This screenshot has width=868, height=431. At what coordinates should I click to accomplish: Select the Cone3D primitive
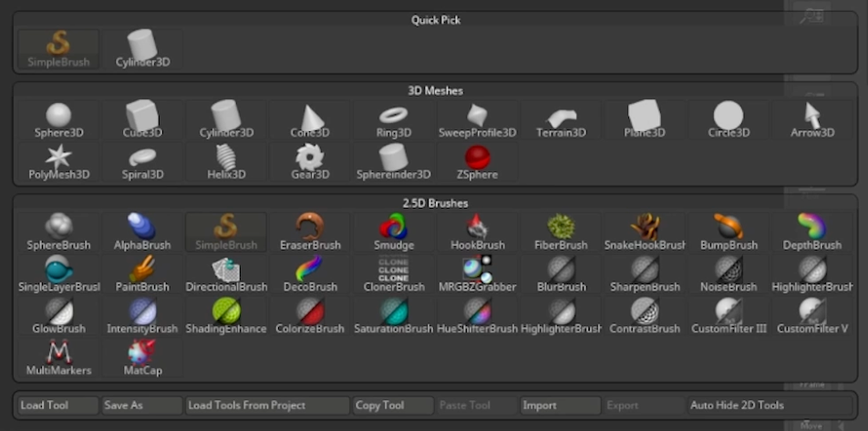tap(310, 120)
